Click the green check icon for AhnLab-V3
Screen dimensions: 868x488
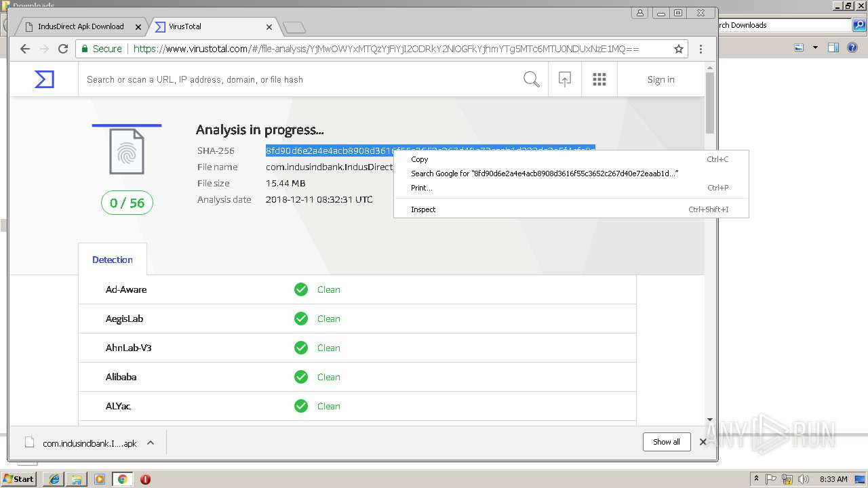(x=301, y=348)
